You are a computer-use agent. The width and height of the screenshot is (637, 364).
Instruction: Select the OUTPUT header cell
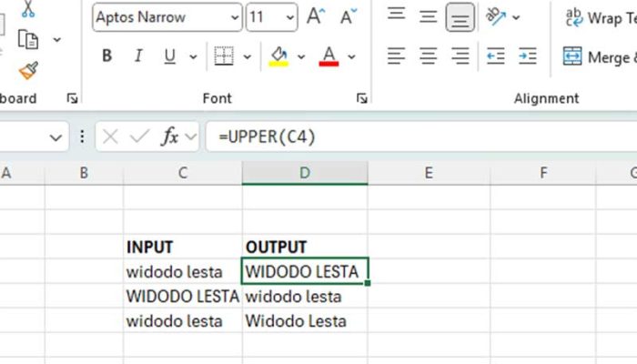[x=305, y=247]
